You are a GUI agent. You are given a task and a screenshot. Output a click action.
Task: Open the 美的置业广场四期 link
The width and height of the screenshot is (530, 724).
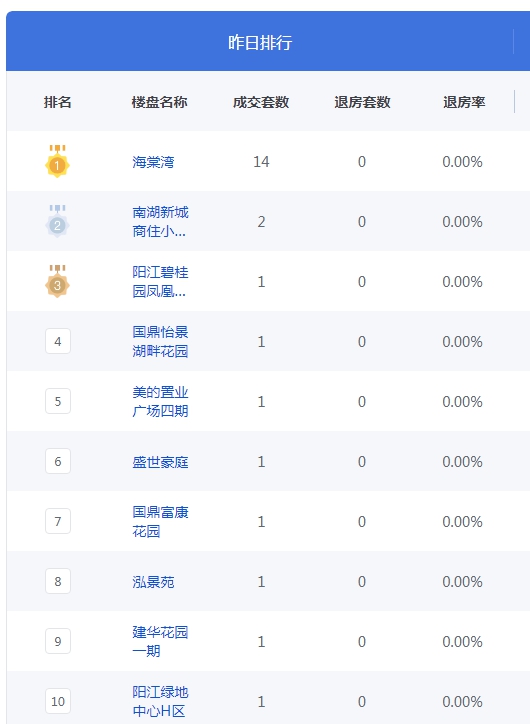click(x=160, y=402)
